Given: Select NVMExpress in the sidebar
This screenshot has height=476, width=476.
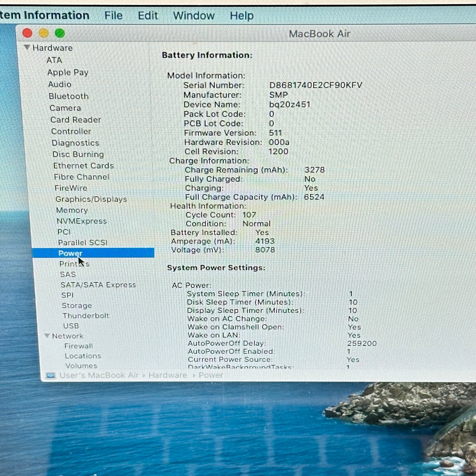Looking at the screenshot, I should [x=82, y=221].
